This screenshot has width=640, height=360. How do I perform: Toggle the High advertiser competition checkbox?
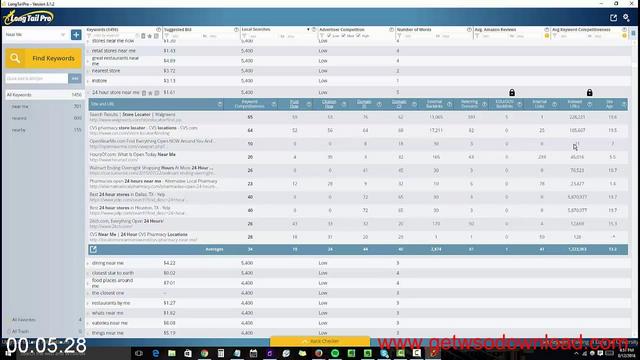[358, 36]
